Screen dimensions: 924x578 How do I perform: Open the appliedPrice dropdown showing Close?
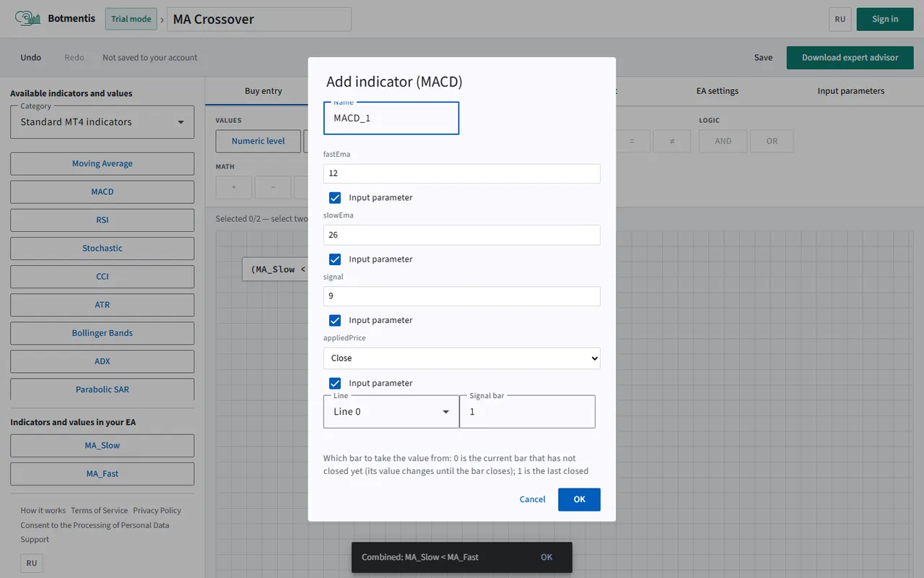point(462,358)
